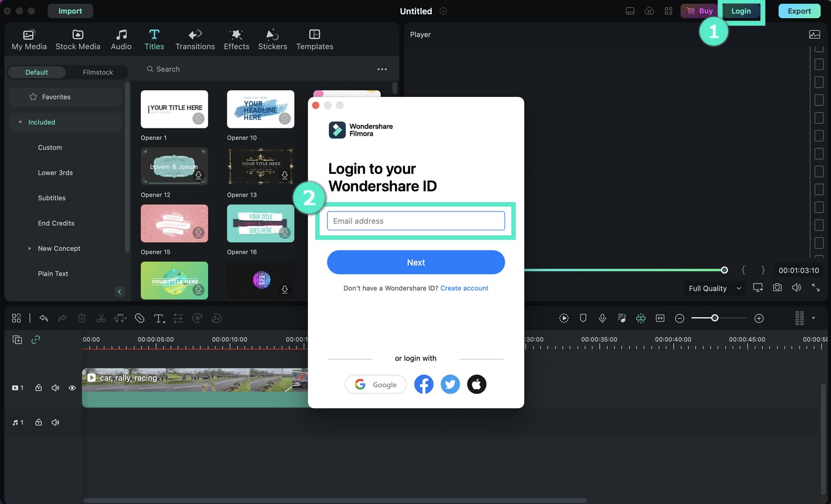Log in with the Facebook icon
Screen dimensions: 831x504
tap(424, 384)
